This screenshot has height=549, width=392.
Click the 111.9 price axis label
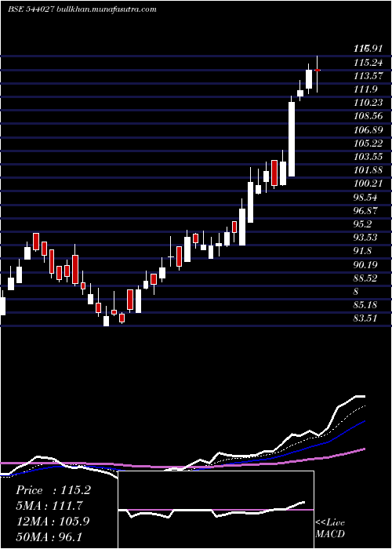pos(365,89)
